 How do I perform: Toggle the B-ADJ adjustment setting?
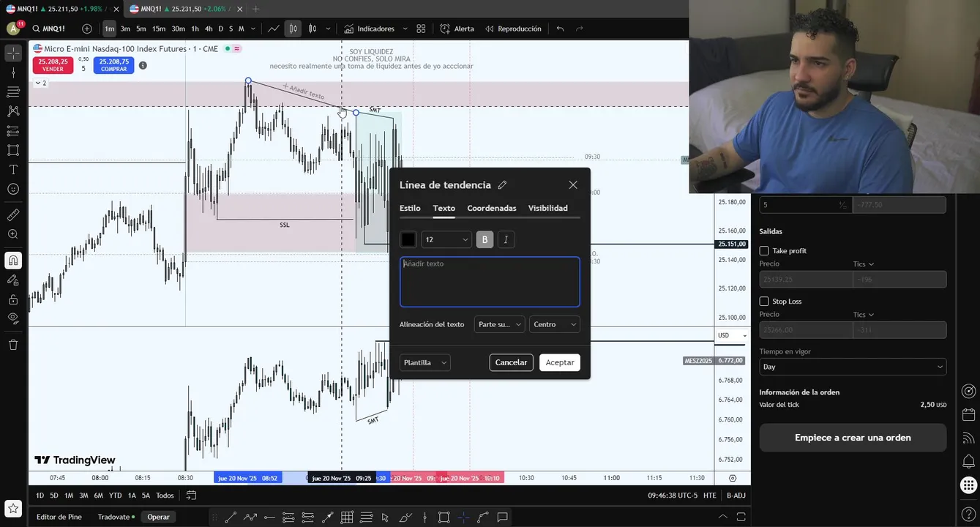coord(736,496)
